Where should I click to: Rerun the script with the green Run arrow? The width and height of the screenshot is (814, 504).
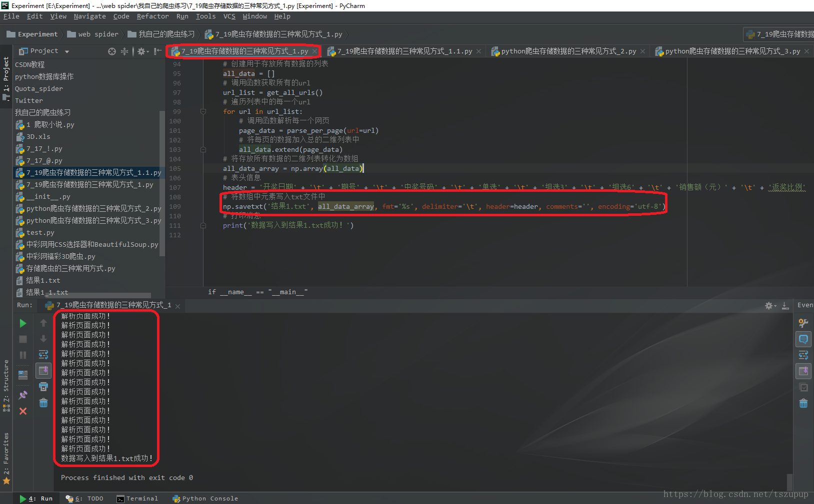coord(22,323)
